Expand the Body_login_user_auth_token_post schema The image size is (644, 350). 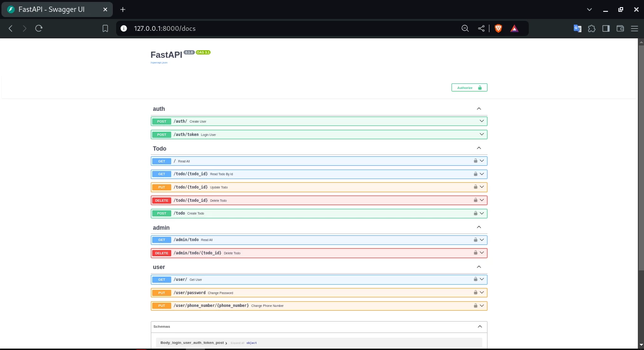[194, 342]
